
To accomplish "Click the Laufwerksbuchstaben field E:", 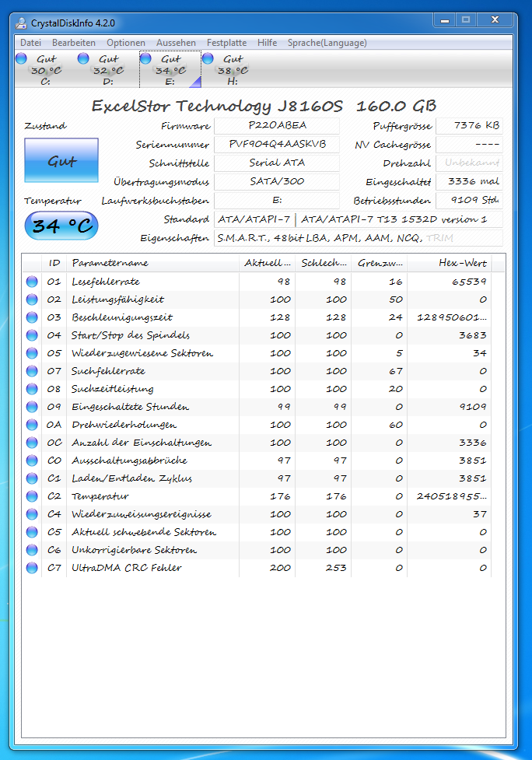I will [x=277, y=200].
